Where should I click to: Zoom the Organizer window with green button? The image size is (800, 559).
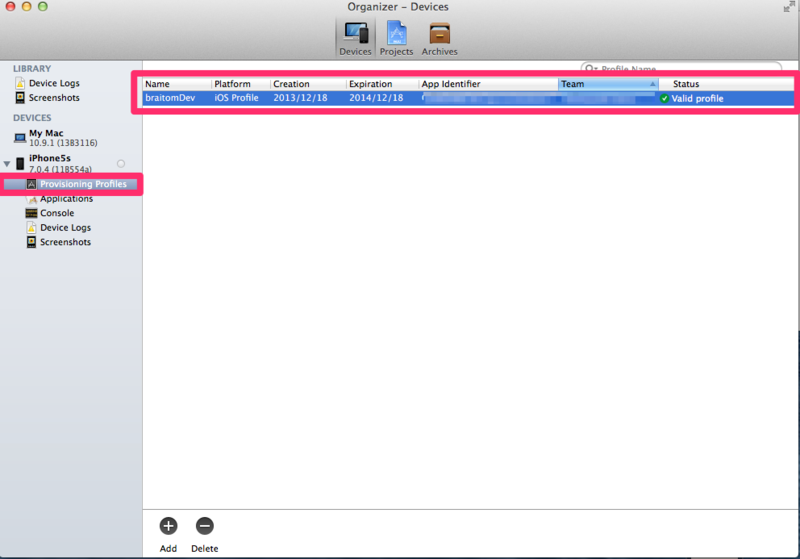coord(43,7)
